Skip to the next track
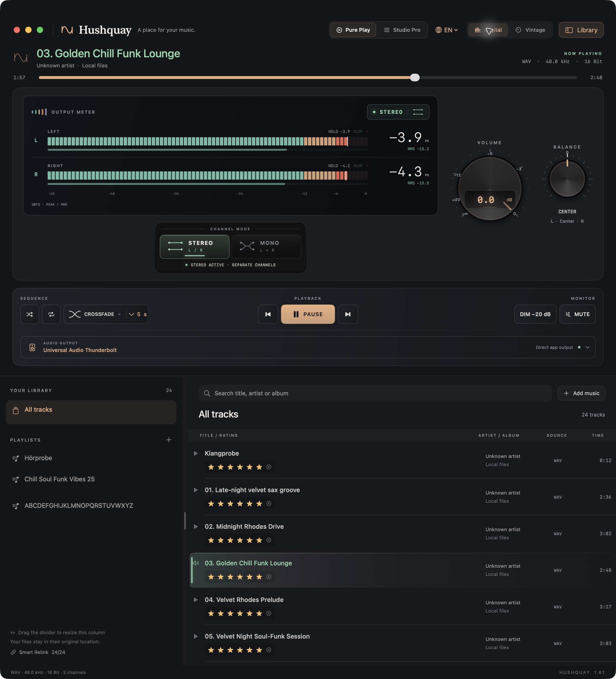 click(348, 314)
